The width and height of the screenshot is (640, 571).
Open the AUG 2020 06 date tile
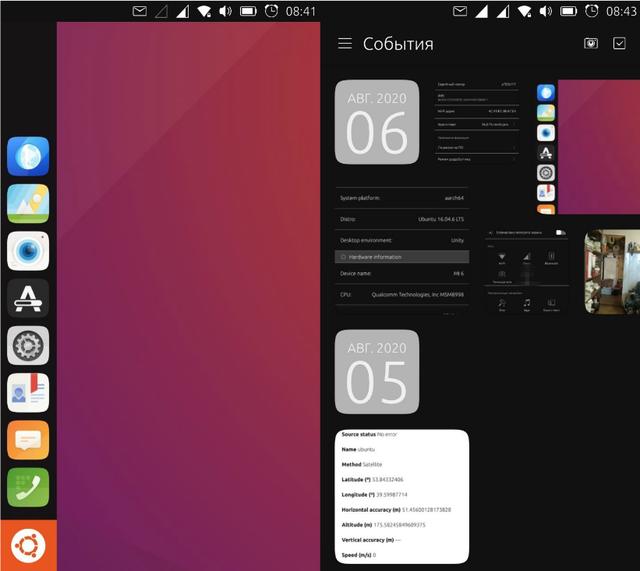tap(377, 122)
